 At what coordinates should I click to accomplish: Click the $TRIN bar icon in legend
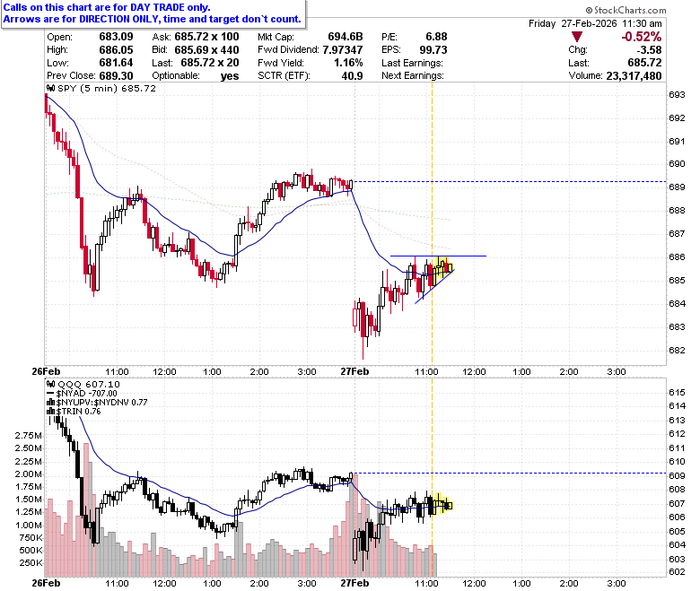[x=51, y=412]
